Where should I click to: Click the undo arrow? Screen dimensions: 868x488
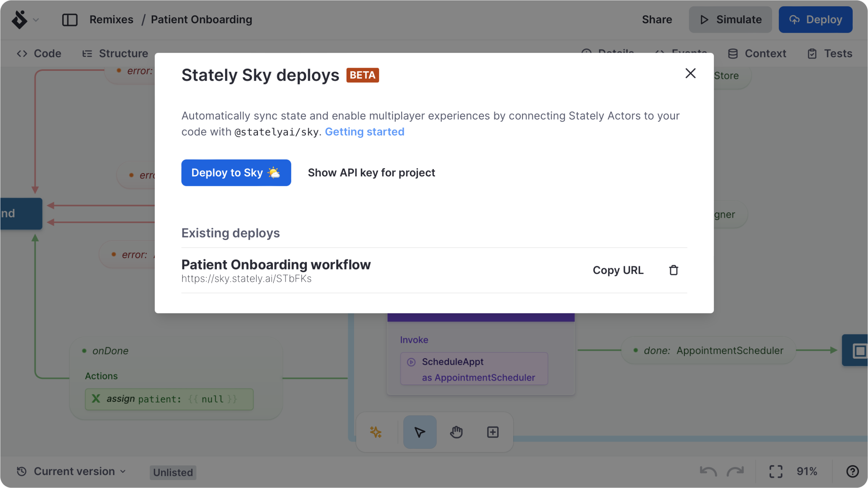[708, 472]
